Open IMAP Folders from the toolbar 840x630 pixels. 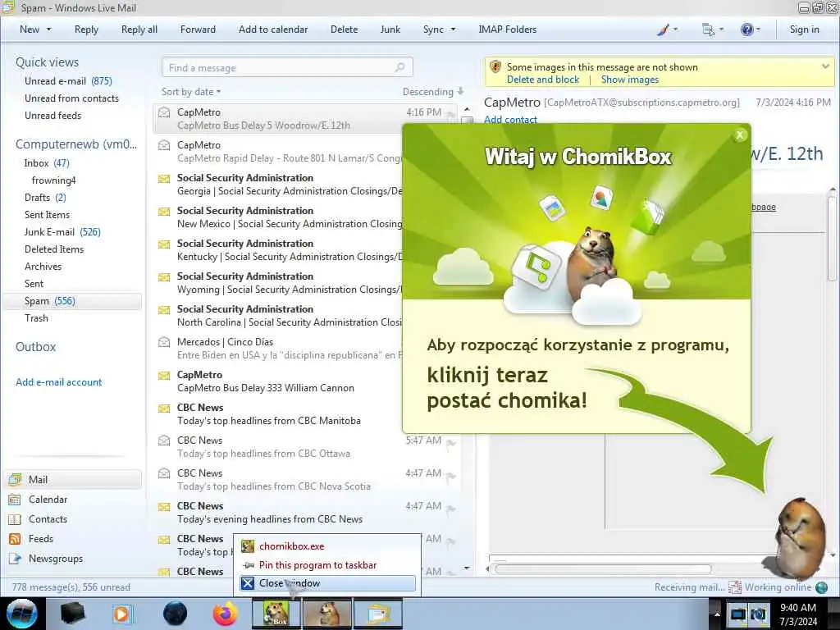tap(507, 30)
